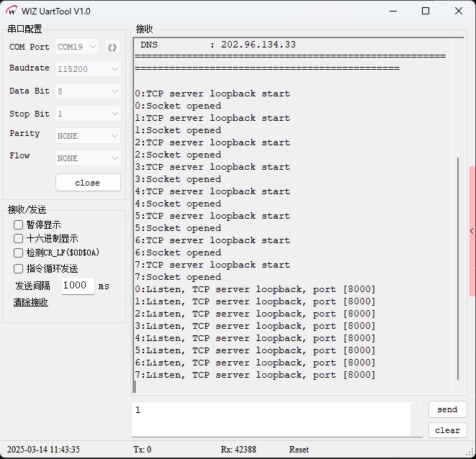Enable the 暂停显示 checkbox

pos(19,224)
